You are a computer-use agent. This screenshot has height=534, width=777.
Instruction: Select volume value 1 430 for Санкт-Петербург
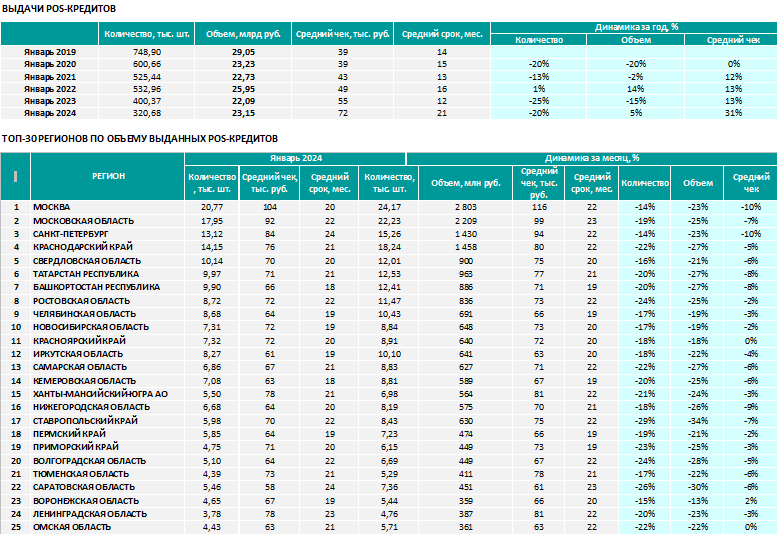(x=466, y=234)
